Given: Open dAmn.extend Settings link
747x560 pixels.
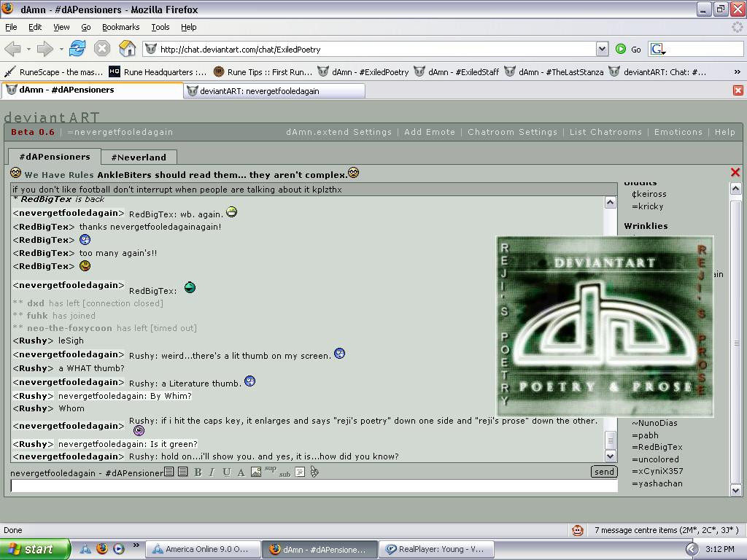Looking at the screenshot, I should click(338, 132).
